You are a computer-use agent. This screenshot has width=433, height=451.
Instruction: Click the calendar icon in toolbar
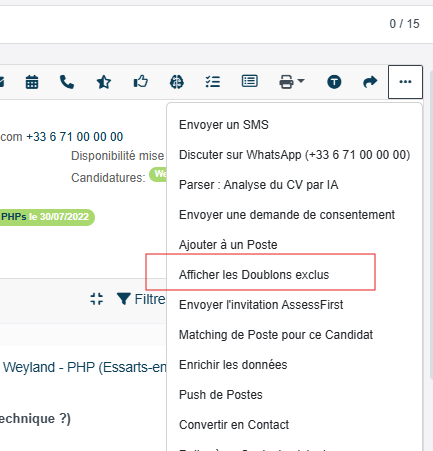coord(32,82)
